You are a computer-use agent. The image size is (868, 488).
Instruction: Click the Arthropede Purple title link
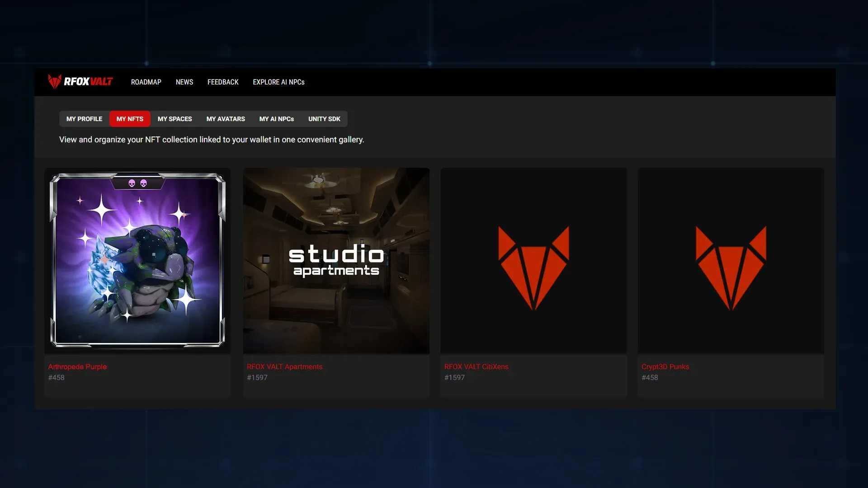point(77,367)
